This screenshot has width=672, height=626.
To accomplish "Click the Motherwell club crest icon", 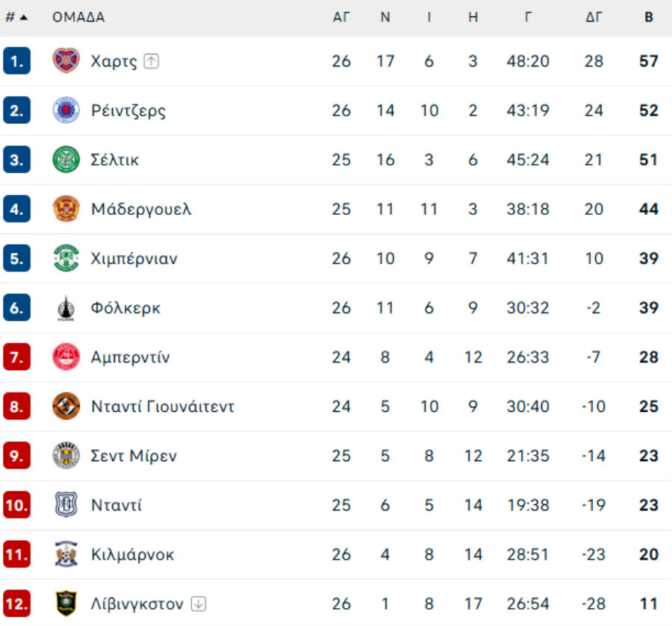I will [x=66, y=209].
